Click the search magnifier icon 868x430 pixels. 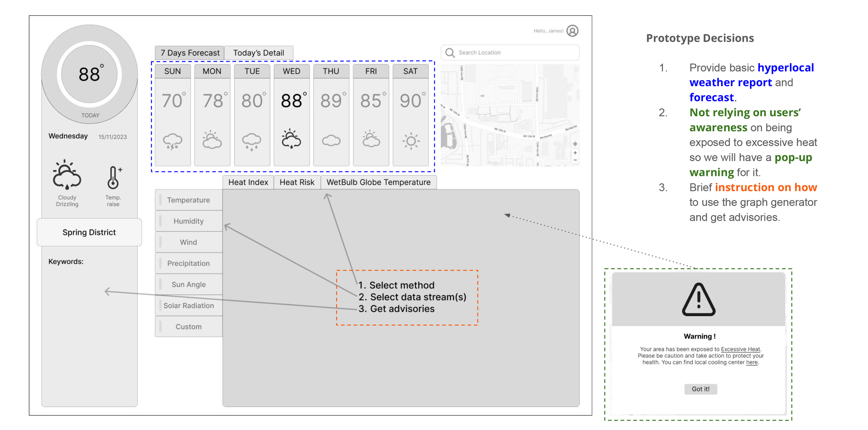point(450,52)
